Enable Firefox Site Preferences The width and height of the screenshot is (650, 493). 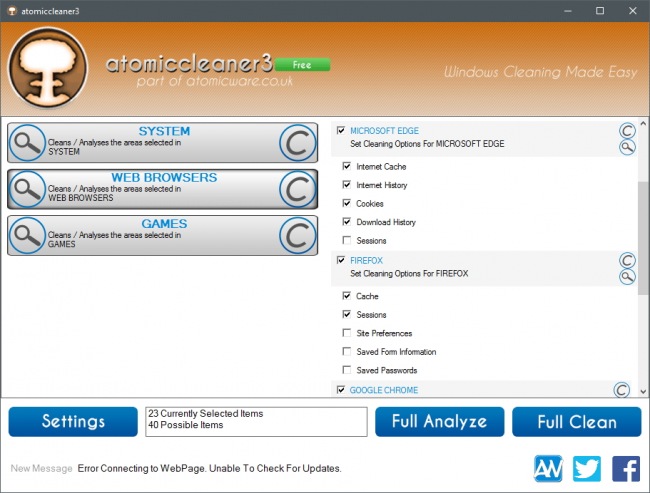[347, 333]
